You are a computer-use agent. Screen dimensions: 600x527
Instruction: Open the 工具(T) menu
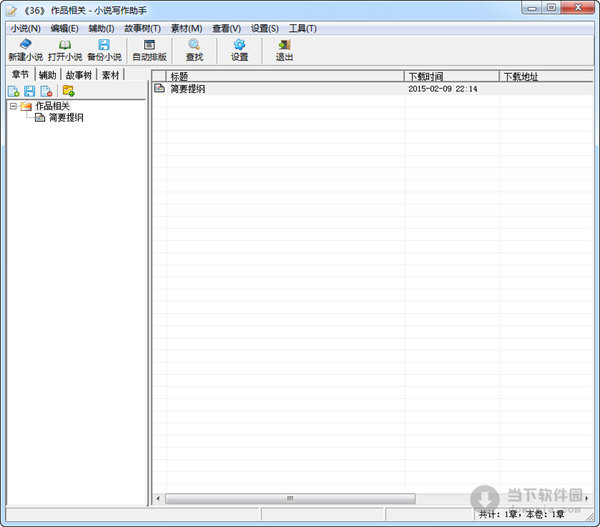[x=303, y=29]
